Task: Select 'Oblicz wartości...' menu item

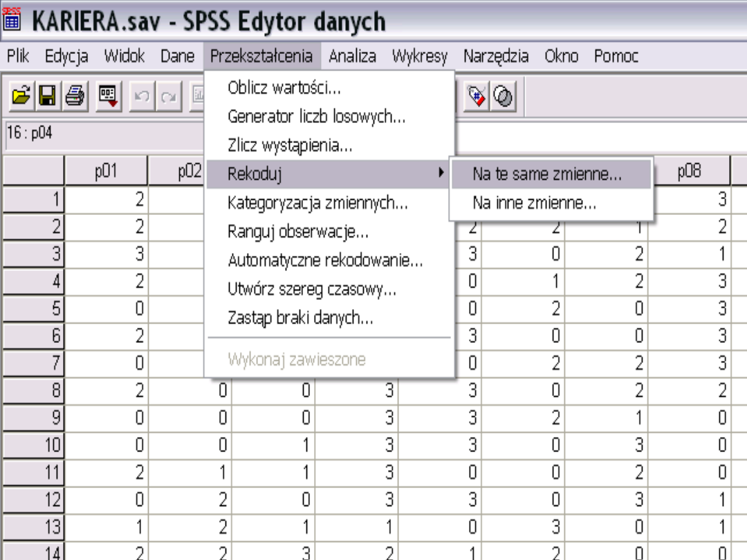Action: coord(284,88)
